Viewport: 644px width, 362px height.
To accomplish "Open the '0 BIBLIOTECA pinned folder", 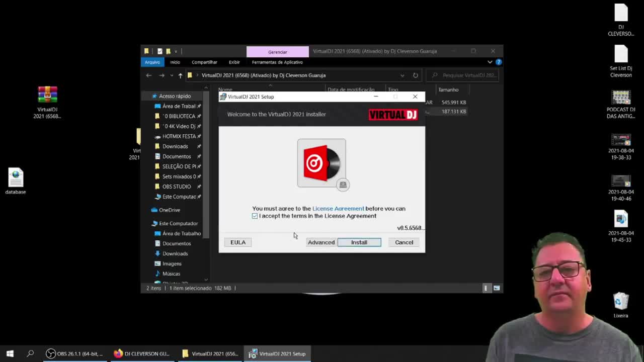I will 178,116.
